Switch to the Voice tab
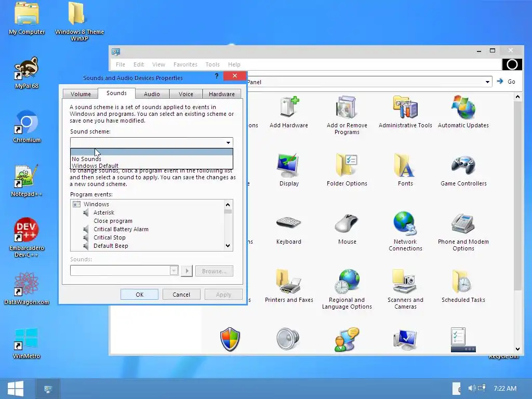The height and width of the screenshot is (399, 532). [186, 94]
